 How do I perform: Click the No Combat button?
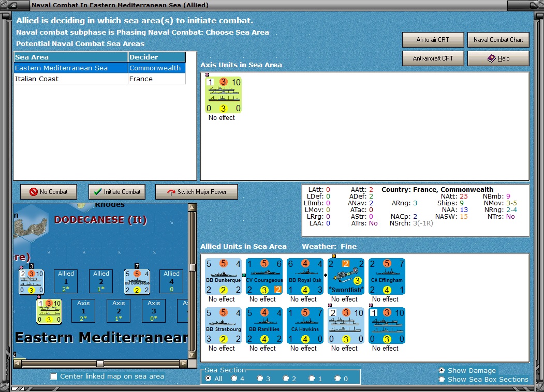tap(49, 192)
